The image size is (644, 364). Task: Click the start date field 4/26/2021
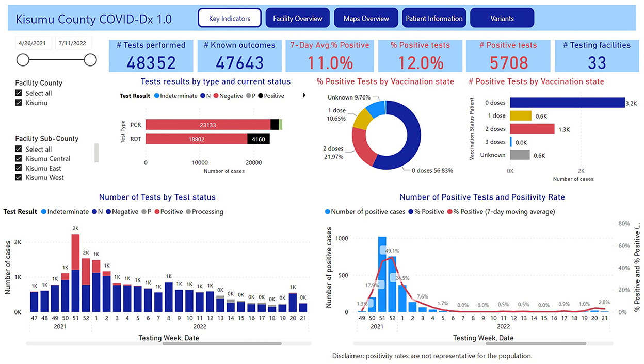point(34,43)
